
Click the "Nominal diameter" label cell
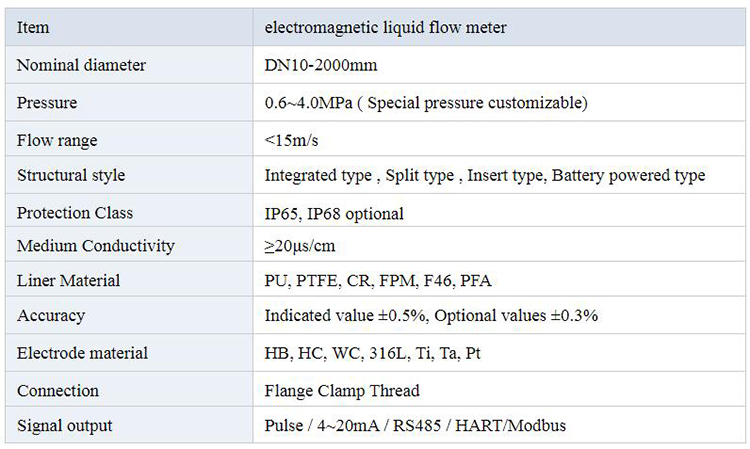tap(81, 66)
